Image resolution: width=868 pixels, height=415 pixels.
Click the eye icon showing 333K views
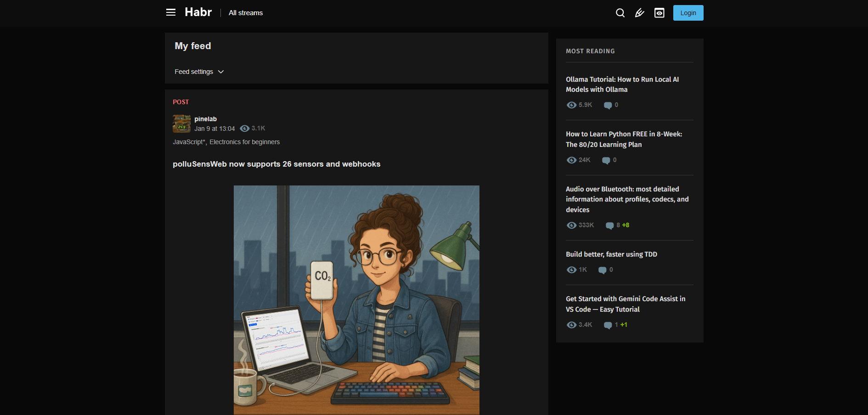[571, 225]
